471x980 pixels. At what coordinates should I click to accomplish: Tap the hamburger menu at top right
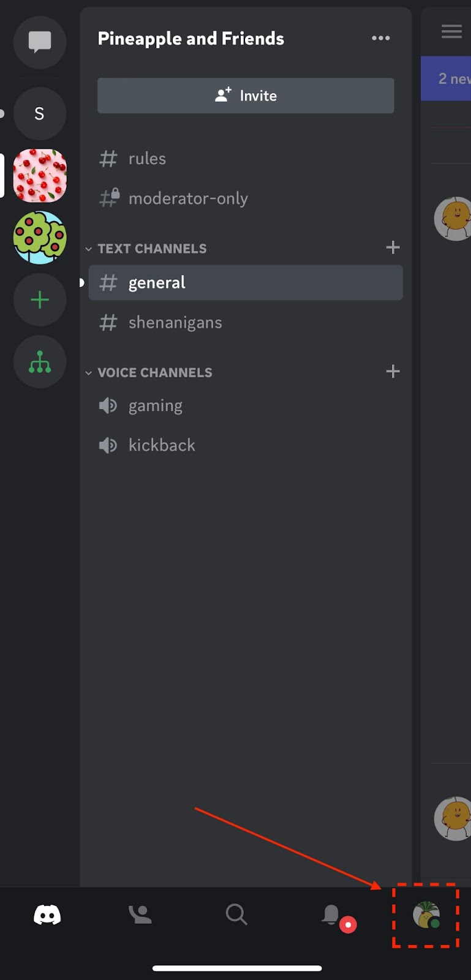point(451,31)
